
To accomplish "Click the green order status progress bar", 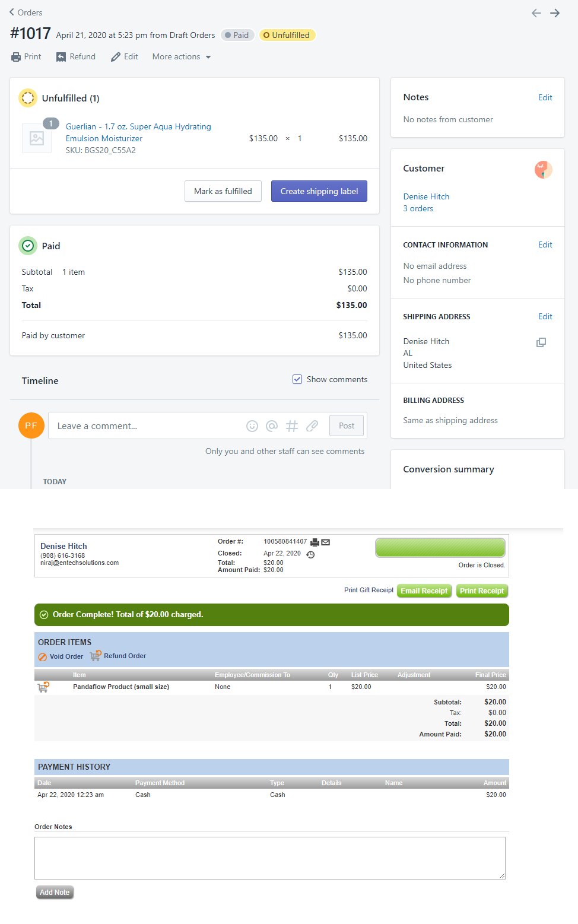I will point(440,547).
